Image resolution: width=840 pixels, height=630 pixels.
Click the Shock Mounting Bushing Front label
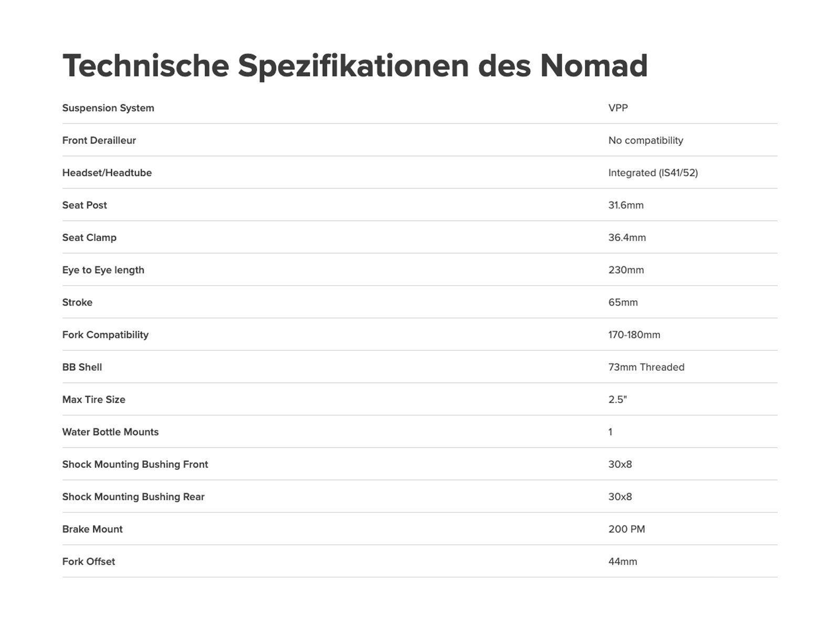(135, 465)
